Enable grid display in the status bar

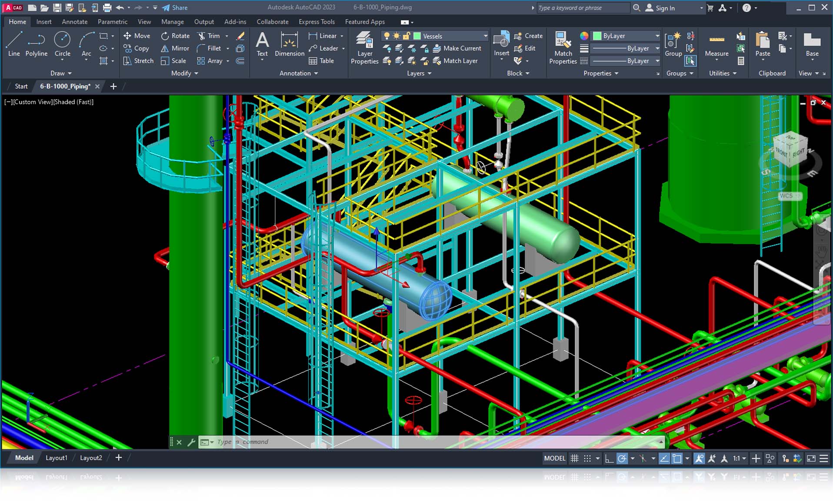click(x=574, y=458)
